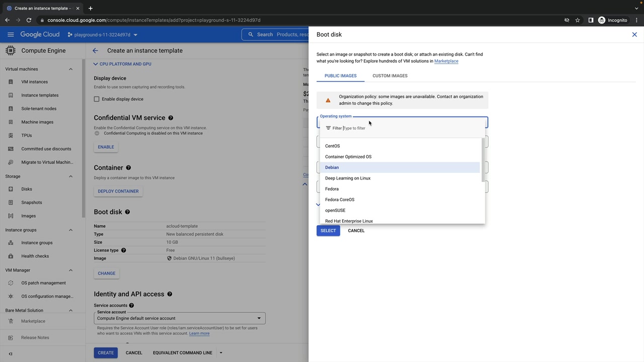The height and width of the screenshot is (362, 644).
Task: Open VM instances via its sidebar icon
Action: pyautogui.click(x=11, y=82)
